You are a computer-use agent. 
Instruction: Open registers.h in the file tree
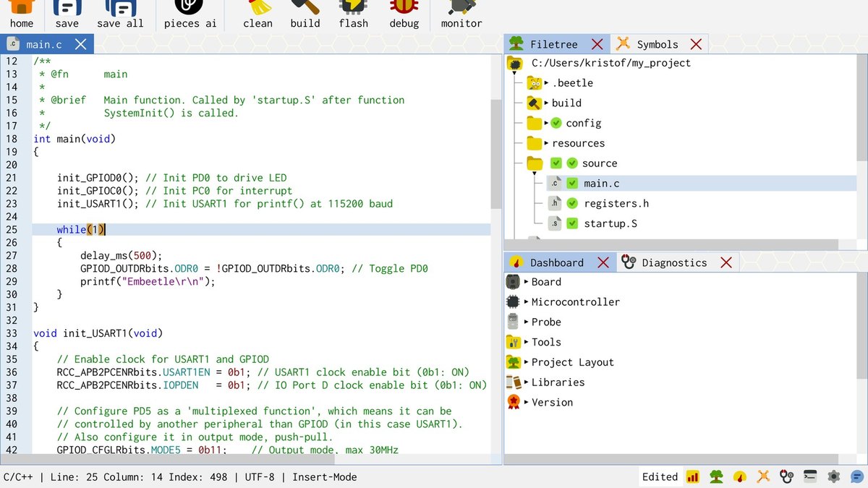(x=616, y=204)
